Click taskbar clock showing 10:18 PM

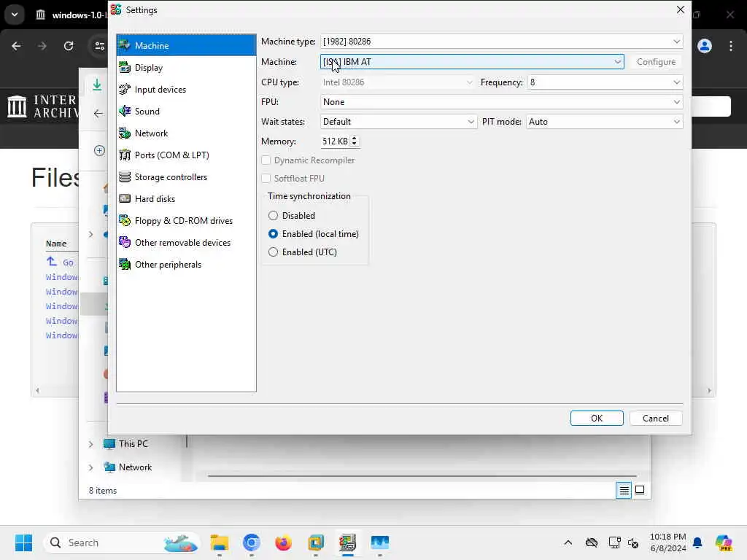pyautogui.click(x=668, y=542)
